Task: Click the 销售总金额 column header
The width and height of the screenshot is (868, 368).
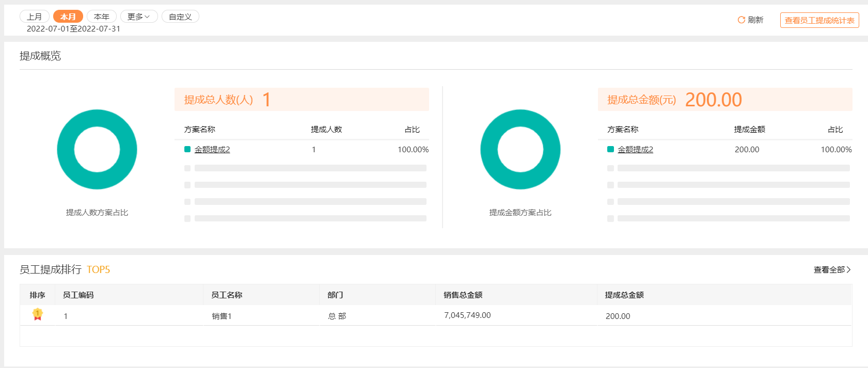Action: 463,295
